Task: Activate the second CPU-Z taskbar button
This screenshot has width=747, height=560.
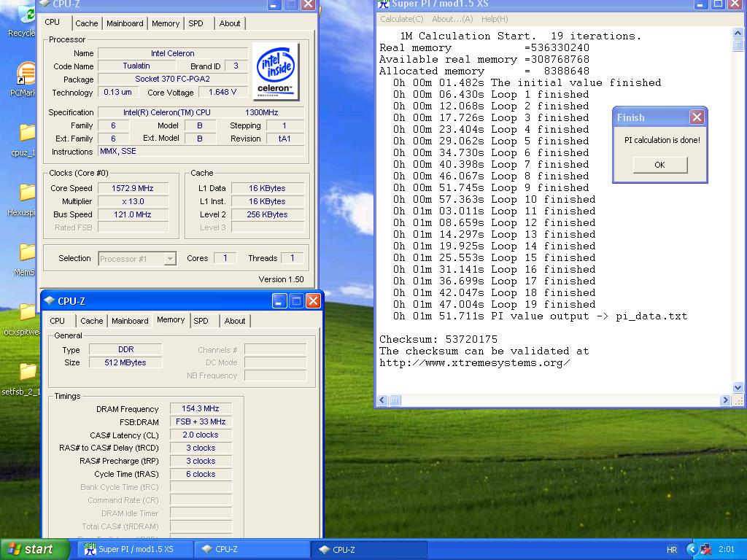Action: tap(369, 549)
